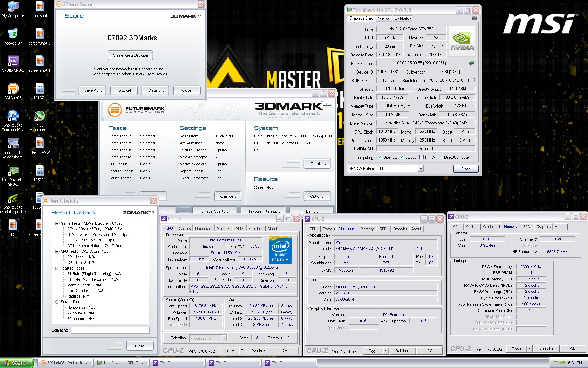Screen dimensions: 588x368
Task: Click GPU-Z BIOS save chip icon
Action: 471,63
